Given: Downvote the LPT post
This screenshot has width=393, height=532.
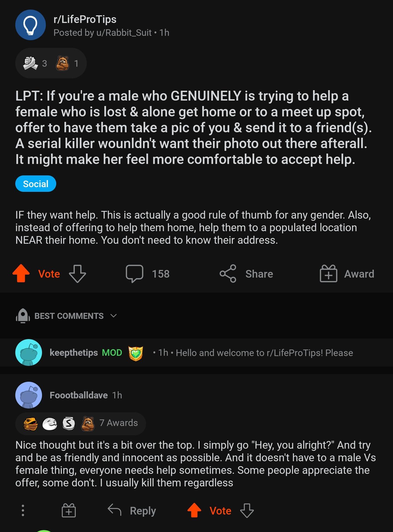Looking at the screenshot, I should pos(78,274).
